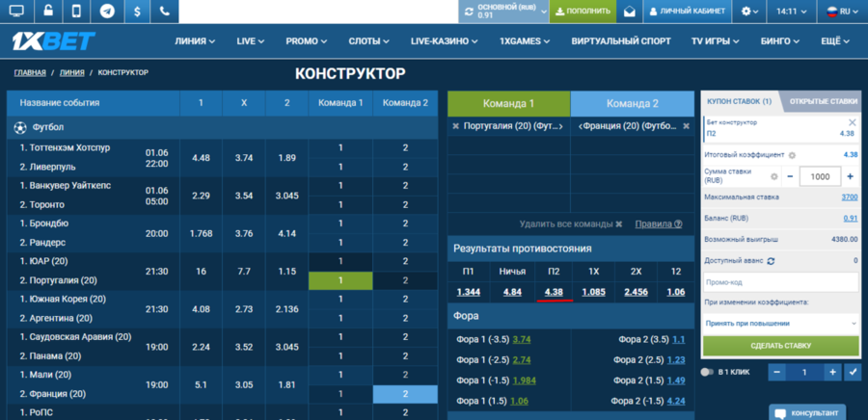Screen dimensions: 868x420
Task: Assign Панама (20) to Команда 1
Action: [340, 355]
